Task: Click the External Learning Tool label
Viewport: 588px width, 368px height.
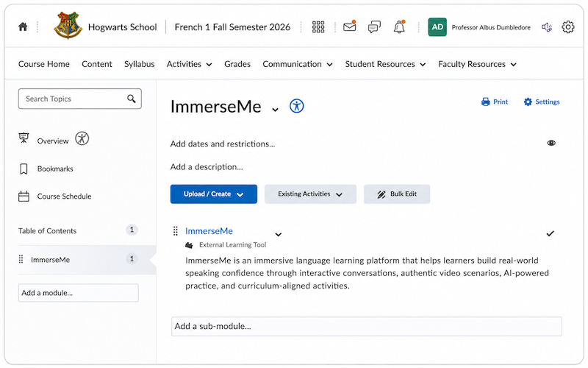Action: click(232, 245)
